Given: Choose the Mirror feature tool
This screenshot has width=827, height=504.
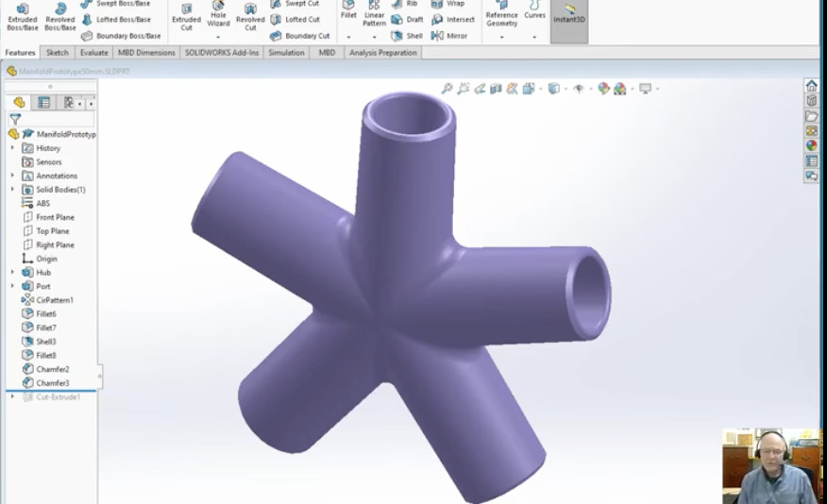Looking at the screenshot, I should [x=450, y=36].
